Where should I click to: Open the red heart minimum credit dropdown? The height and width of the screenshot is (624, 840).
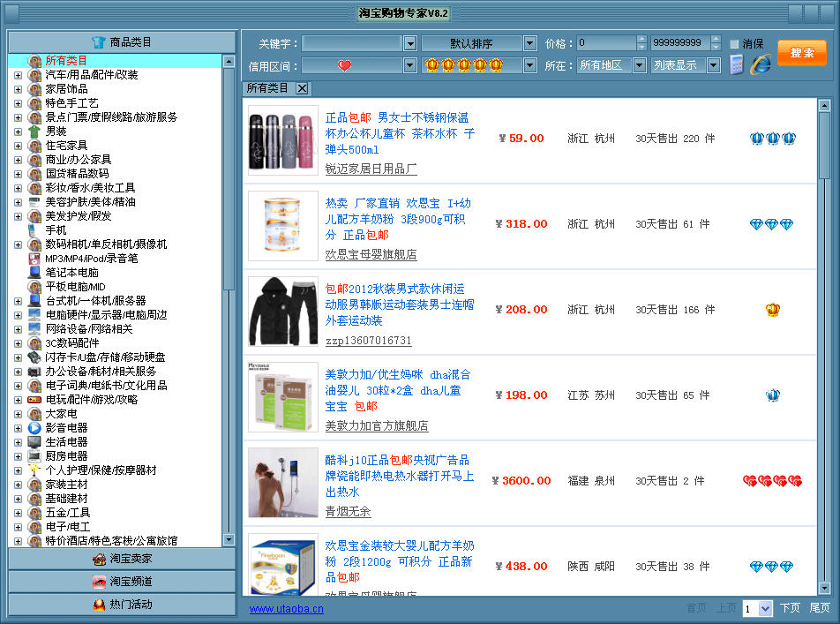[x=409, y=65]
